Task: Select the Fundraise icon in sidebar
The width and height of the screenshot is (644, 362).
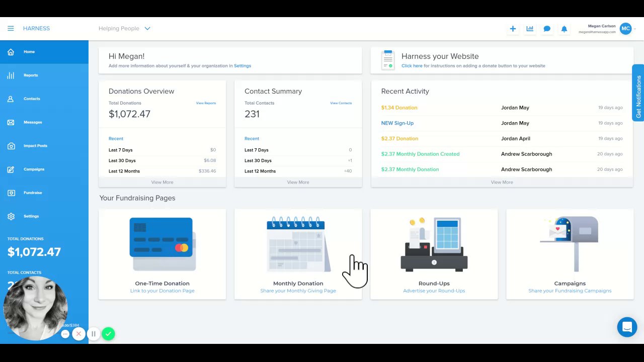Action: pyautogui.click(x=11, y=193)
